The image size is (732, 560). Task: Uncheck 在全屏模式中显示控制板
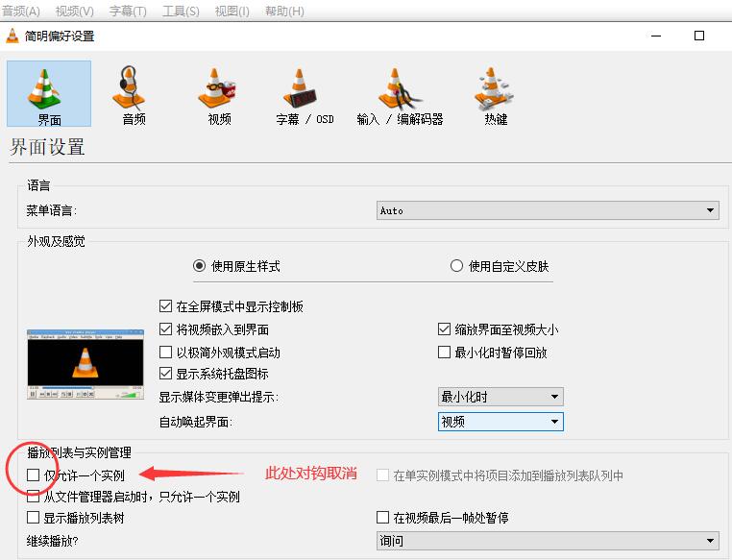pyautogui.click(x=166, y=306)
